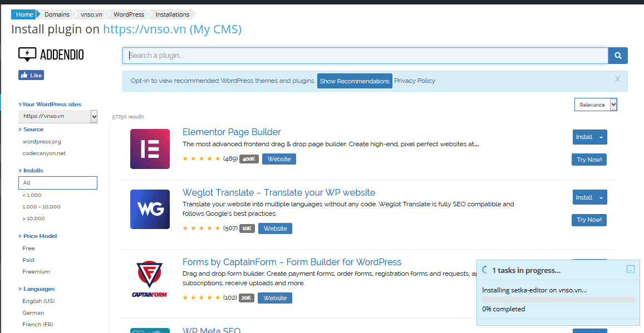
Task: Click Try Now for Elementor
Action: tap(589, 160)
